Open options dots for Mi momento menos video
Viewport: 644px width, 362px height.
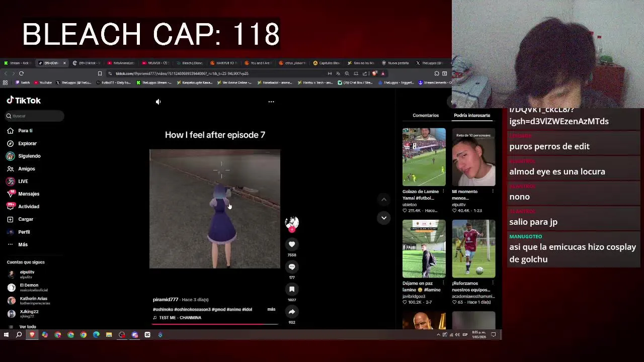[493, 192]
